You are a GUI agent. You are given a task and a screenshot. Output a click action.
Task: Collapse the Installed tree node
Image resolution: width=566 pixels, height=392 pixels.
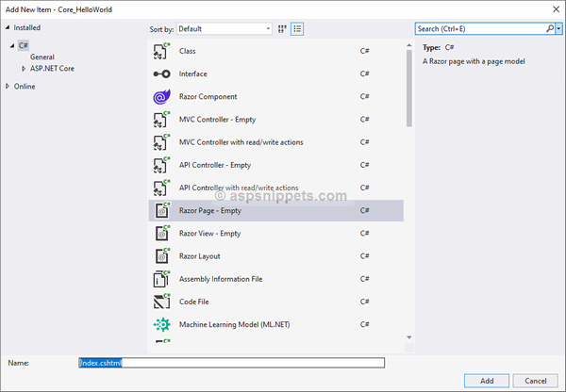click(8, 27)
